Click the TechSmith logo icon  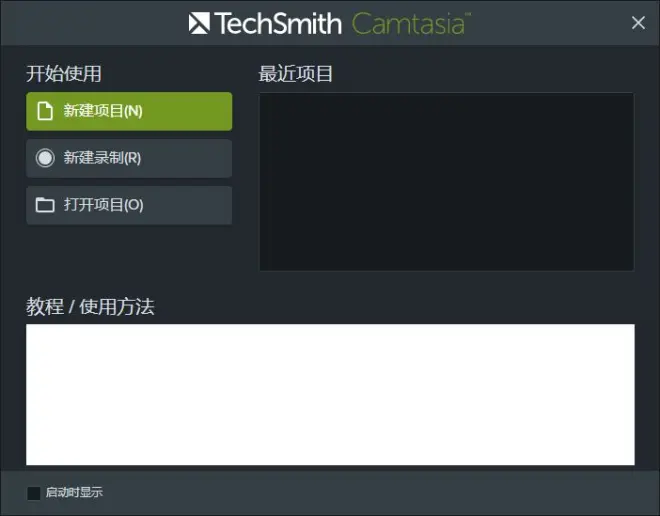click(199, 23)
